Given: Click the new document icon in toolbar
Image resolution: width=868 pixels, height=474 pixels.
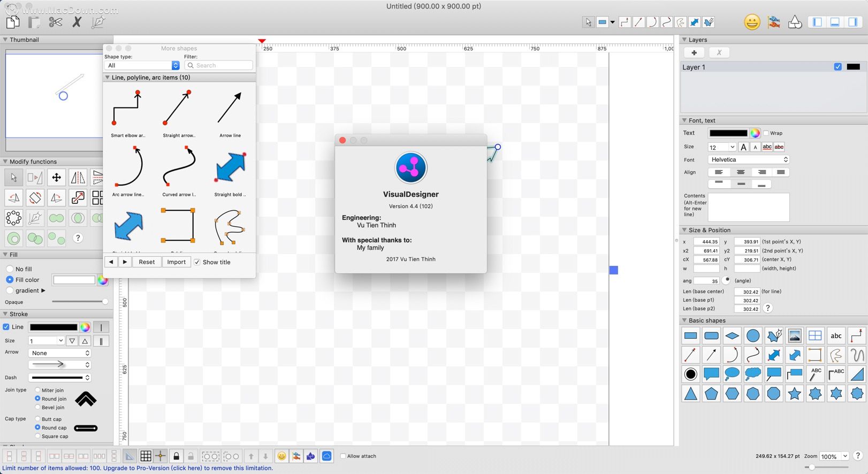Looking at the screenshot, I should click(13, 22).
